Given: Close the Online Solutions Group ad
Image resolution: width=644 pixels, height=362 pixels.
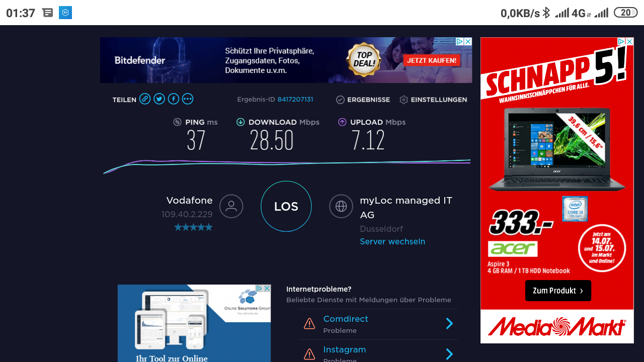Looking at the screenshot, I should tap(267, 289).
